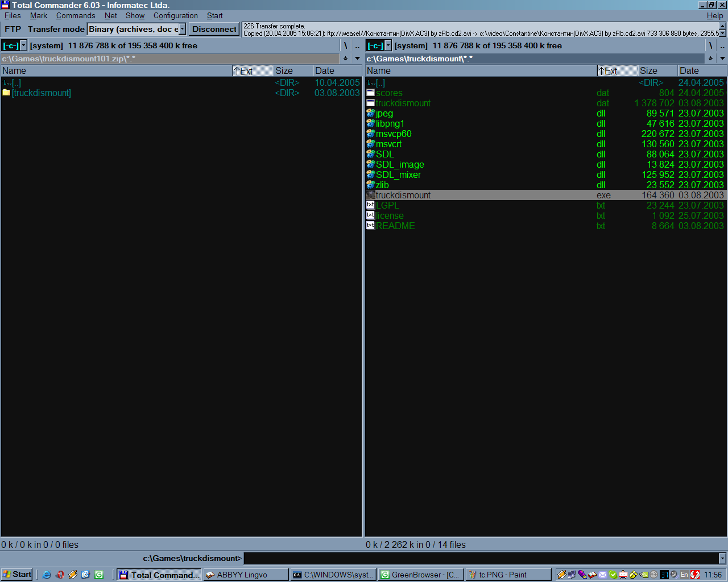
Task: Switch to C:\WINDOWS\syst... console taskbar button
Action: pyautogui.click(x=333, y=575)
